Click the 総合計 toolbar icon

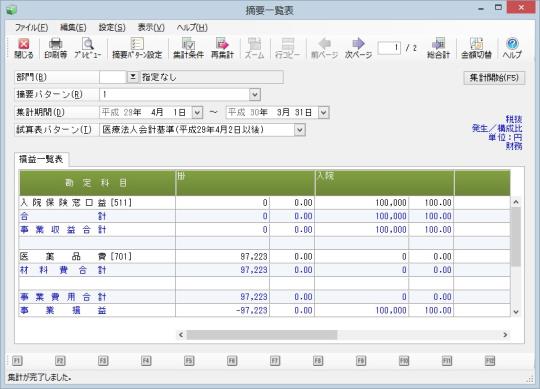coord(438,48)
